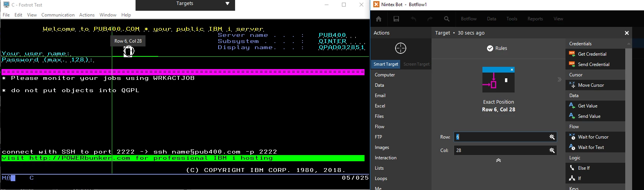This screenshot has width=644, height=190.
Task: Click the POWERbunker.com link line in terminal
Action: pyautogui.click(x=183, y=158)
